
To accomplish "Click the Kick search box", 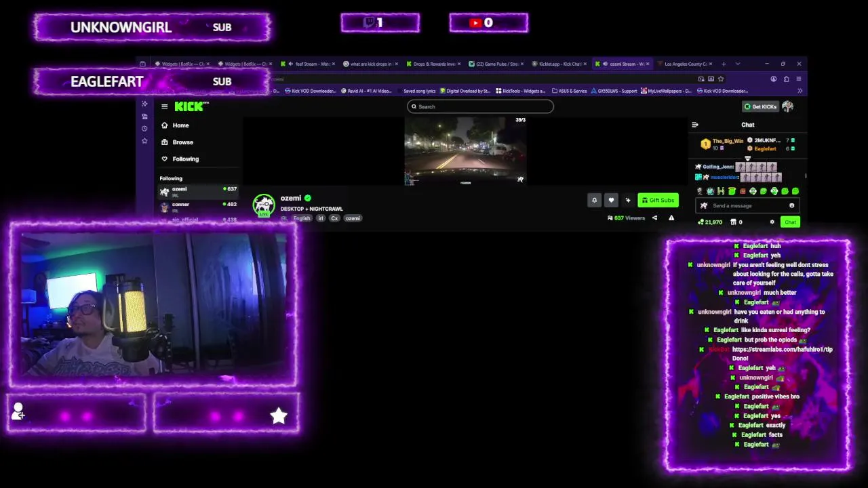I will pyautogui.click(x=480, y=106).
